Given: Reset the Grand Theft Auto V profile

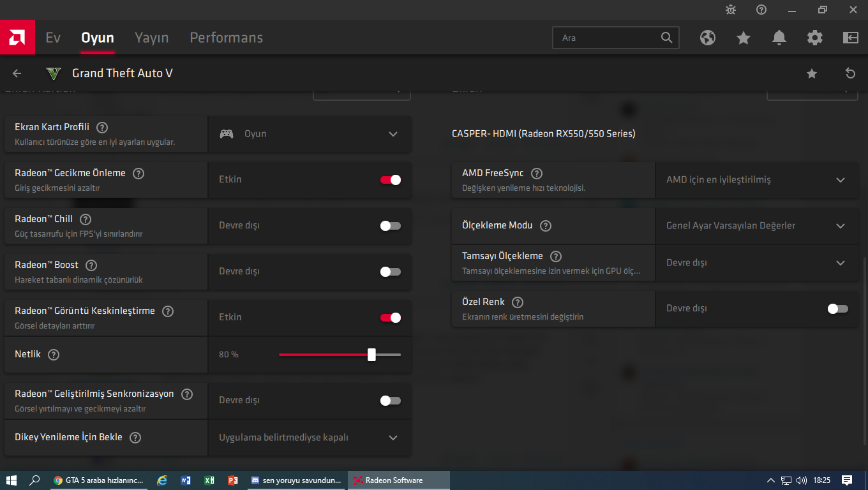Looking at the screenshot, I should 850,73.
